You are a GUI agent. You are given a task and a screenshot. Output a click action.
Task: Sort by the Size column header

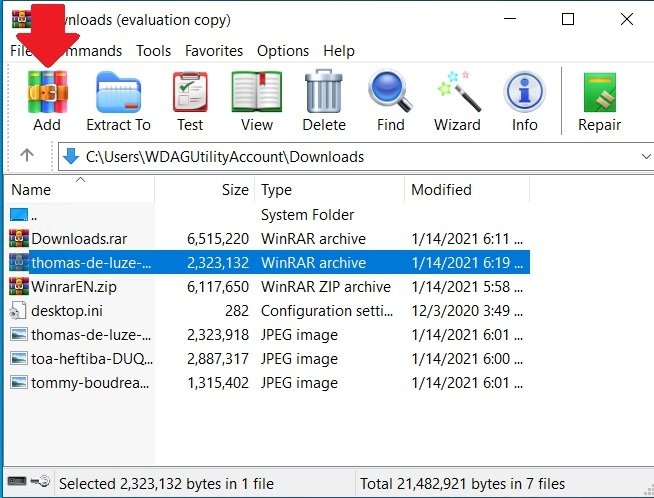(x=204, y=190)
